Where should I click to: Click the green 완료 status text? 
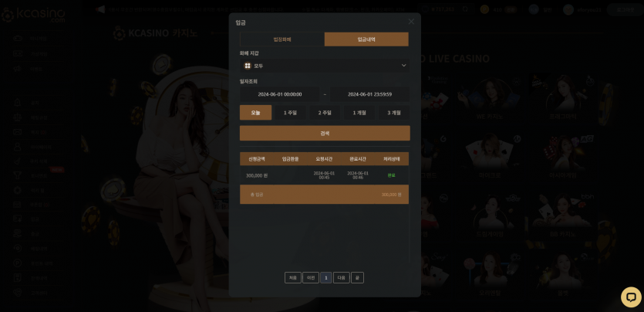391,175
